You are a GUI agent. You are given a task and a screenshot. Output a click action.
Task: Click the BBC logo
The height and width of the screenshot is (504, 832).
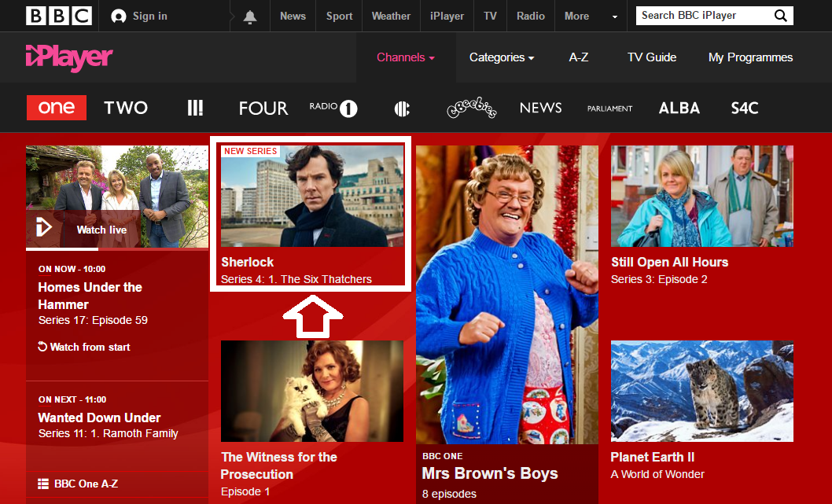[59, 16]
